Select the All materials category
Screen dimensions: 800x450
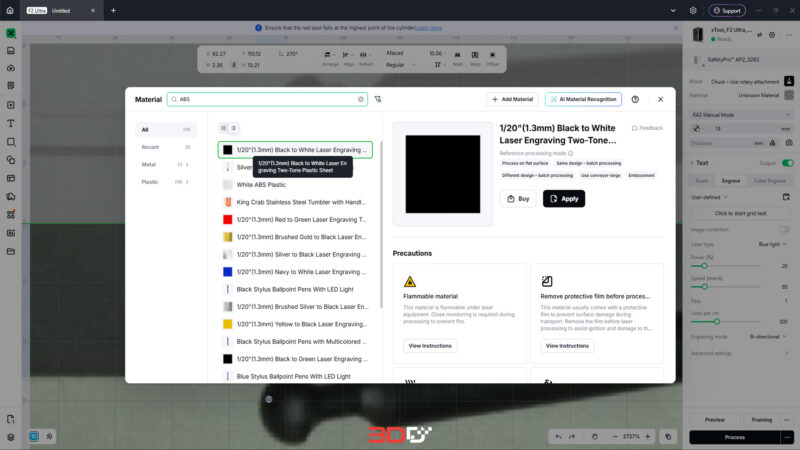(165, 130)
